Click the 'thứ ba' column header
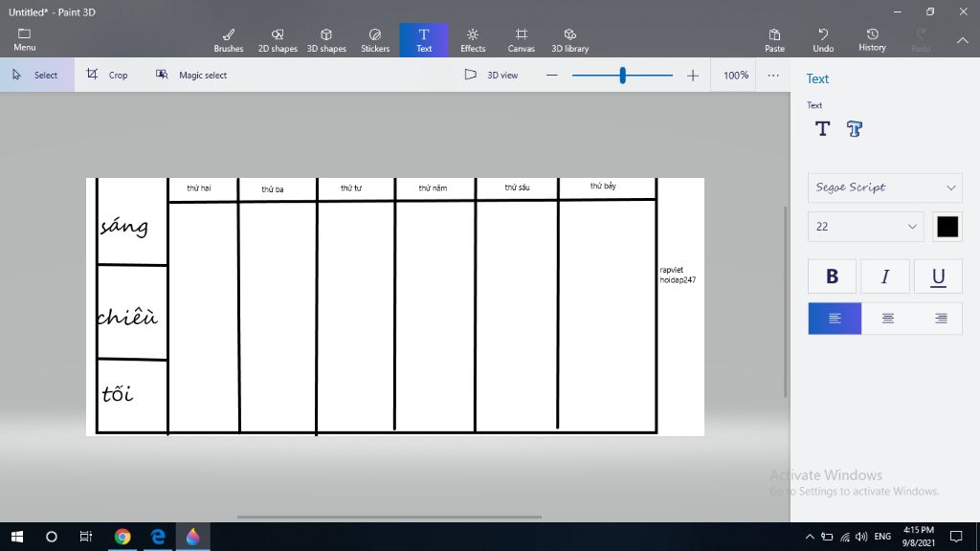This screenshot has height=551, width=980. click(273, 189)
